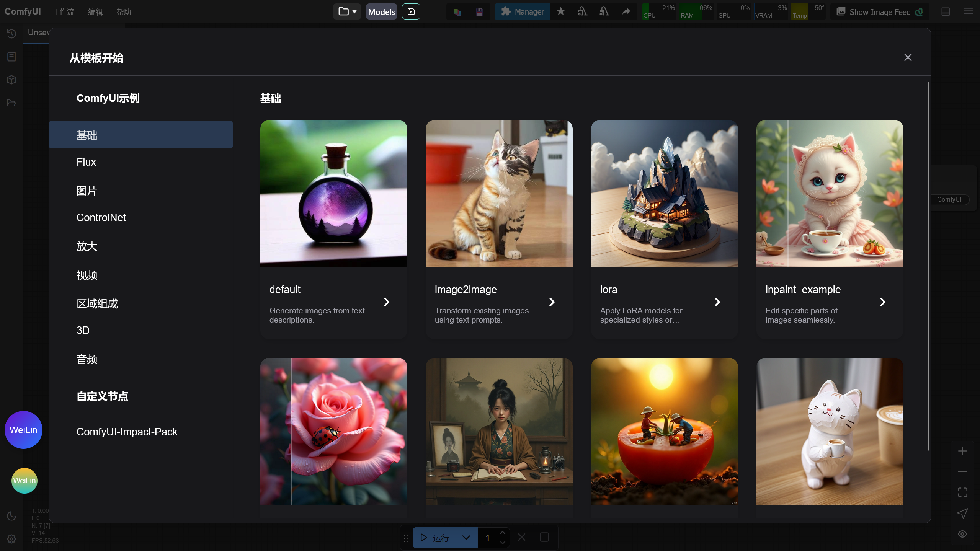Image resolution: width=980 pixels, height=551 pixels.
Task: Expand the lora template card details
Action: (x=717, y=302)
